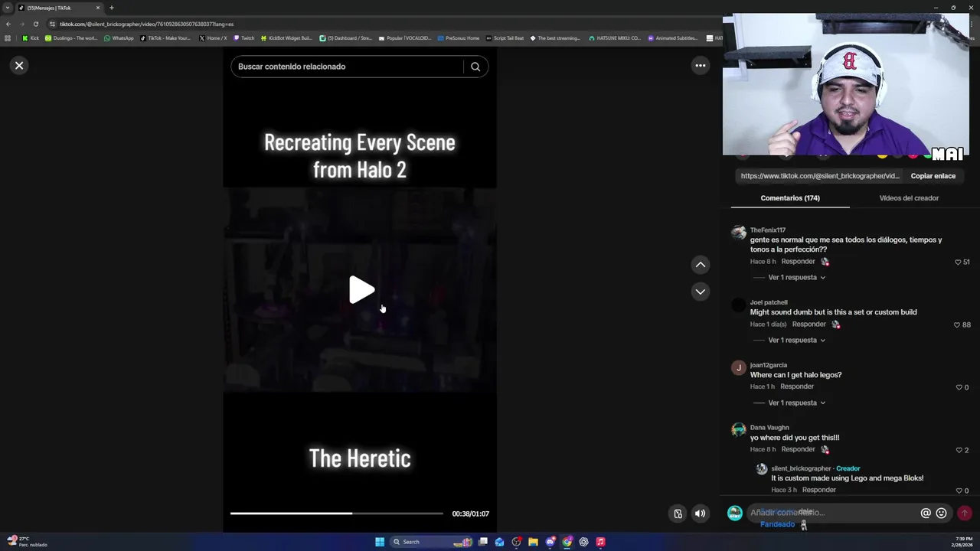This screenshot has height=551, width=980.
Task: Reply to joan12garcia's comment
Action: [797, 387]
